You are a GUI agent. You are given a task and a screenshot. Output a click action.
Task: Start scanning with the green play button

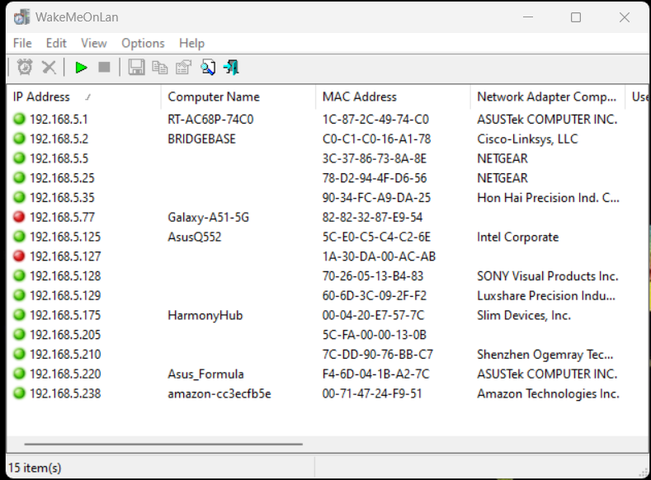pyautogui.click(x=81, y=67)
